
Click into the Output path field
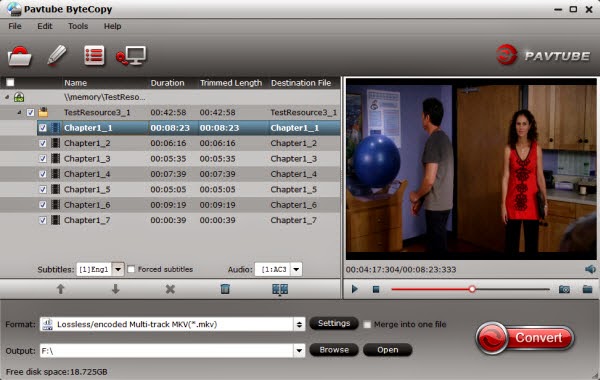coord(167,350)
